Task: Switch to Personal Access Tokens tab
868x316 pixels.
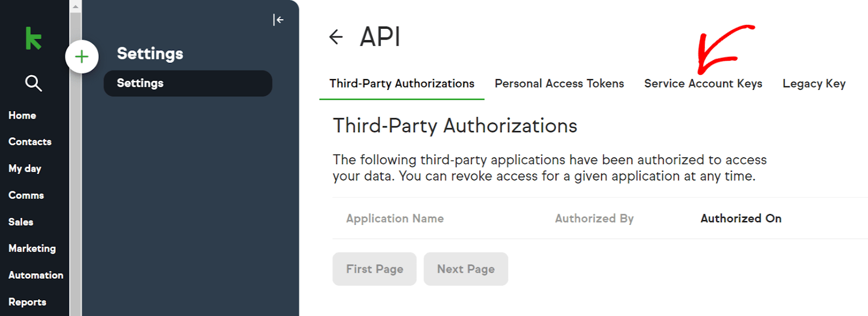Action: point(559,83)
